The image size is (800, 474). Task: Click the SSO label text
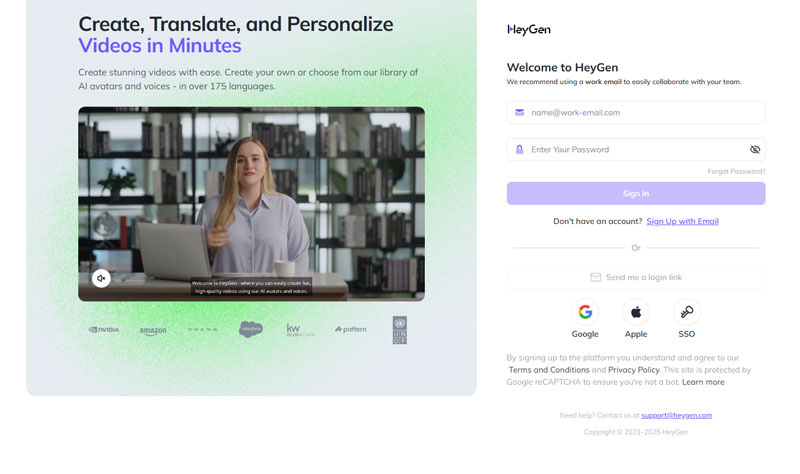click(687, 334)
